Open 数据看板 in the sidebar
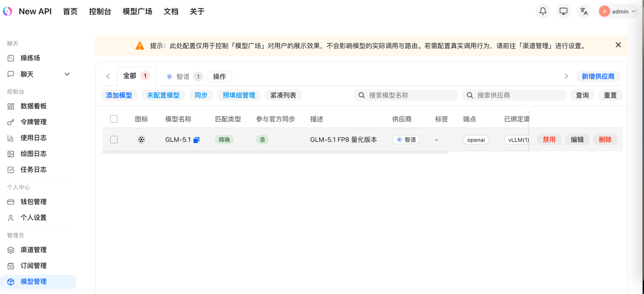Viewport: 644px width, 294px height. [x=33, y=106]
